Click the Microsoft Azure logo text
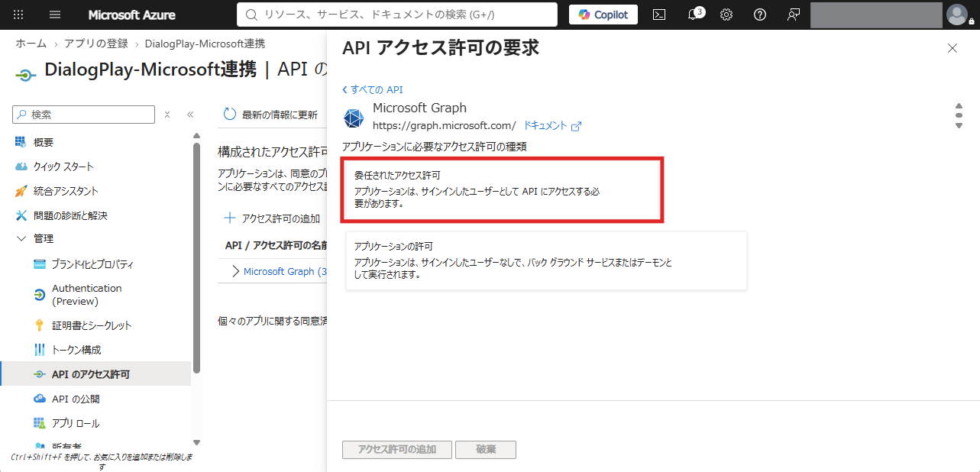 (131, 15)
